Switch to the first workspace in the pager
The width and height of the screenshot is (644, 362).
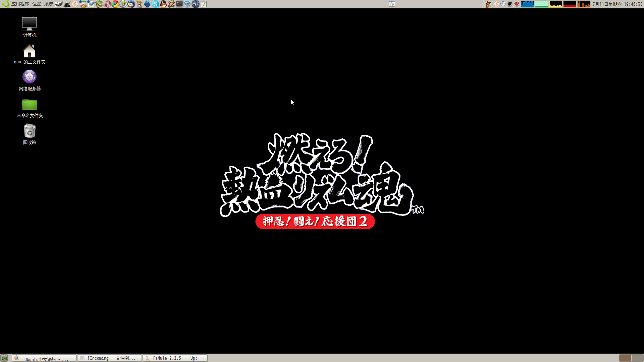click(625, 358)
